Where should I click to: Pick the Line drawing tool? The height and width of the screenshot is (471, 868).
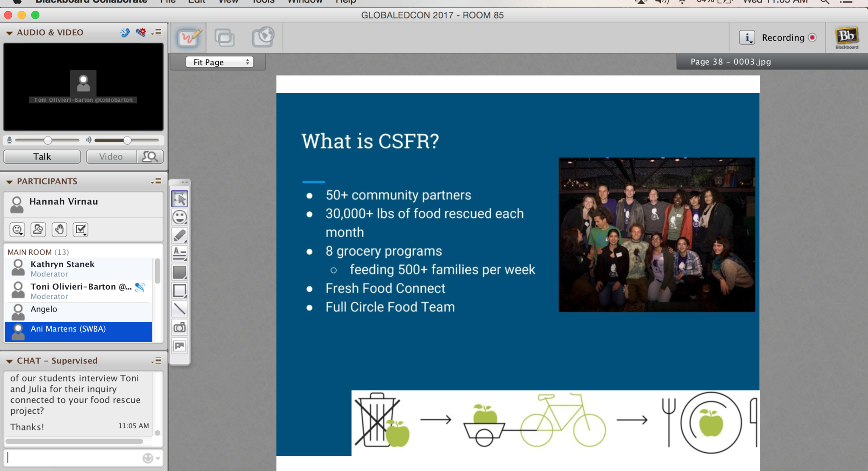tap(180, 309)
